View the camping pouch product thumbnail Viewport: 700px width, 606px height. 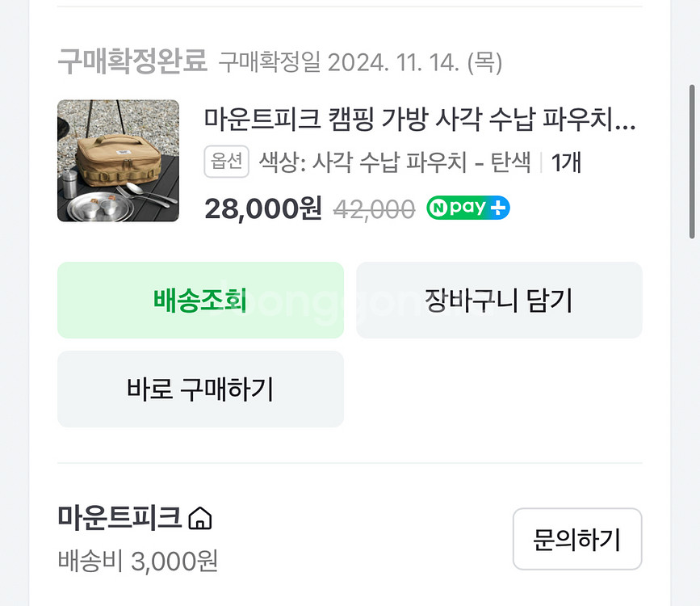point(118,160)
